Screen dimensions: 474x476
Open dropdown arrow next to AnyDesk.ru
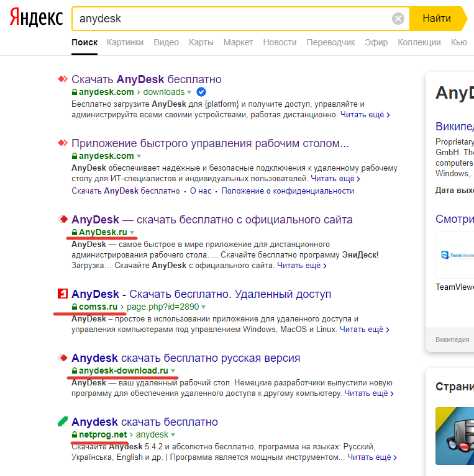(x=132, y=233)
